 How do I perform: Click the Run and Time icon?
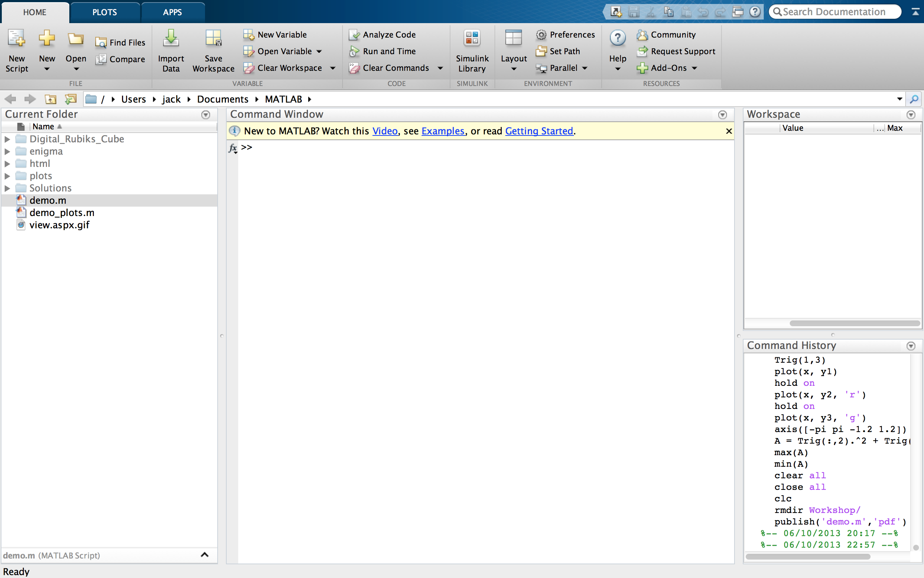[354, 51]
